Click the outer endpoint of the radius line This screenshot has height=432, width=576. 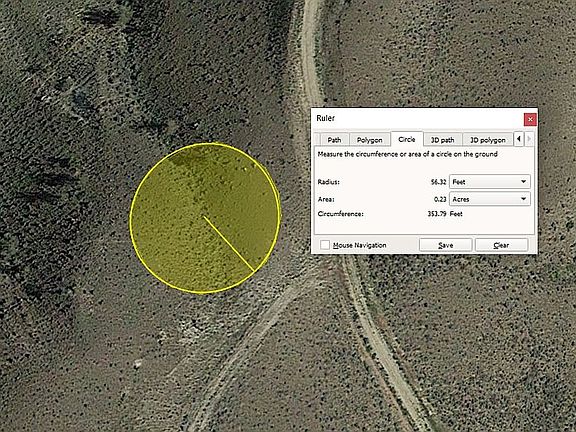pos(254,271)
